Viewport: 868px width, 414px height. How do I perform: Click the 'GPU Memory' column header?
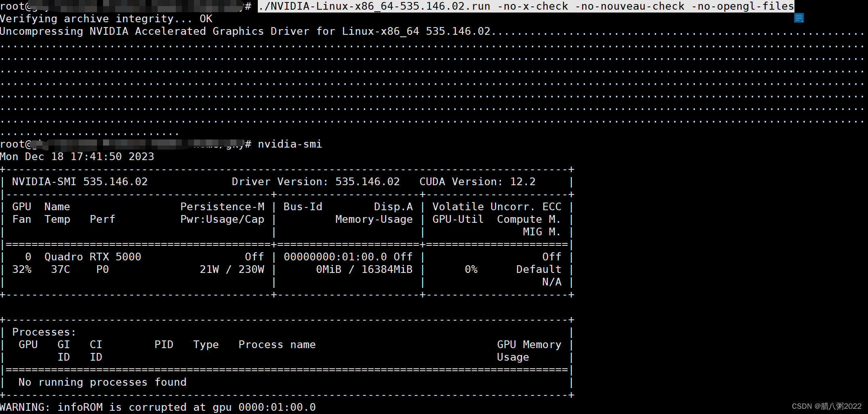529,345
